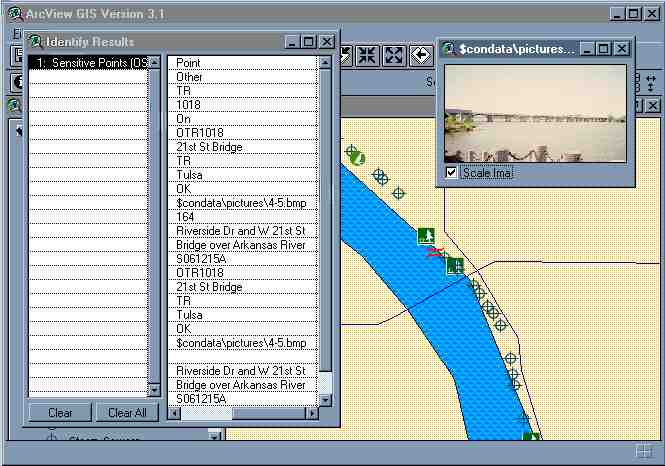The height and width of the screenshot is (466, 665).
Task: Open the partially hidden File menu
Action: (17, 33)
